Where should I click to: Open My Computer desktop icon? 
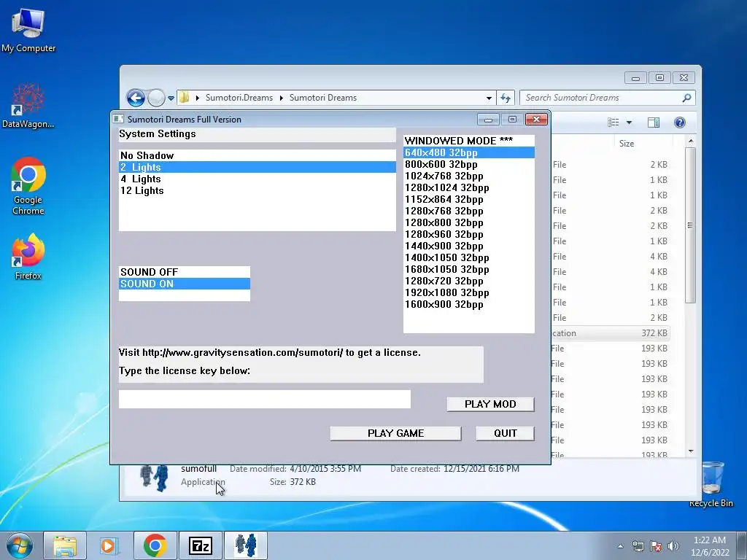(28, 30)
